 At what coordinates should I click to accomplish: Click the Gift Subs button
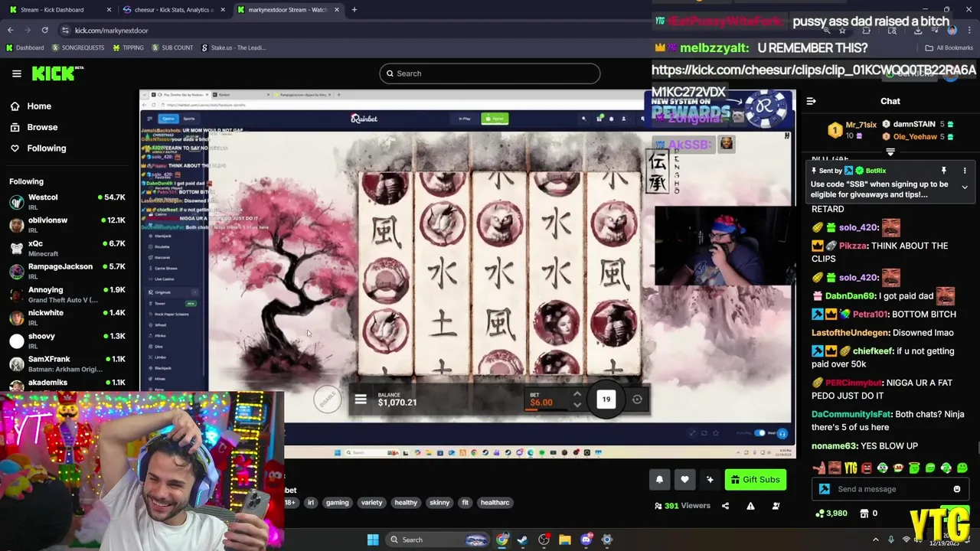pos(755,480)
